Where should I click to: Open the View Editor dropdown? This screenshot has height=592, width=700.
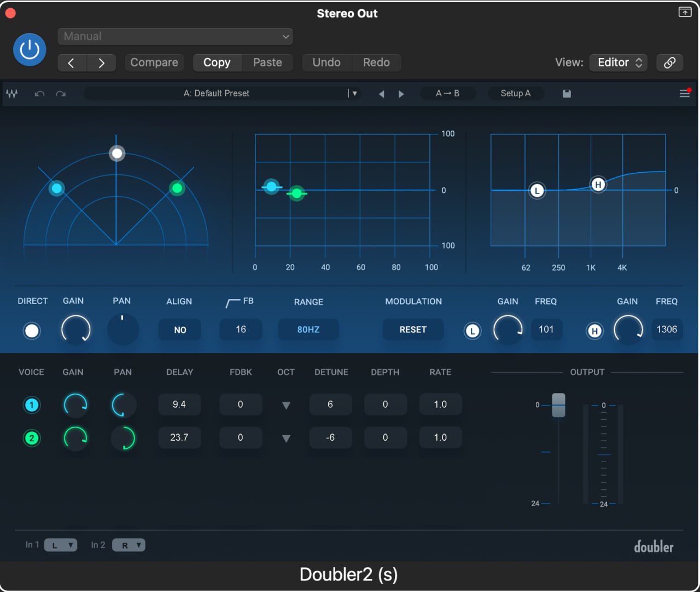click(x=619, y=62)
